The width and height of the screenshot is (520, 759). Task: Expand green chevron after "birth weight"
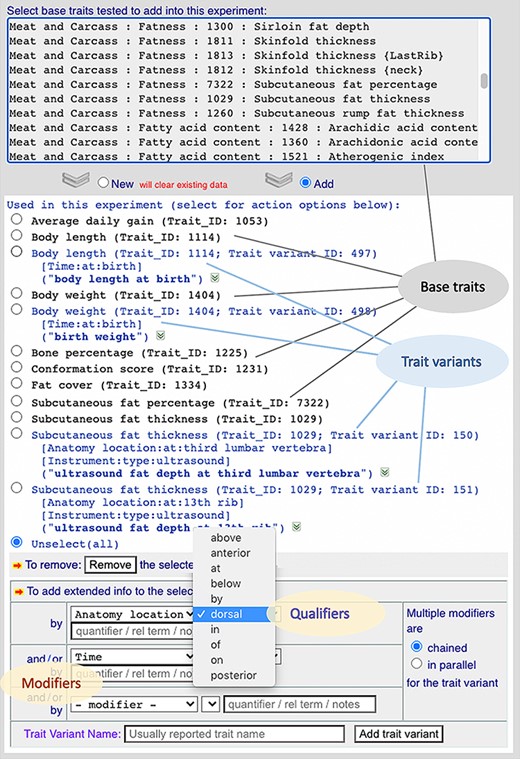[x=161, y=335]
